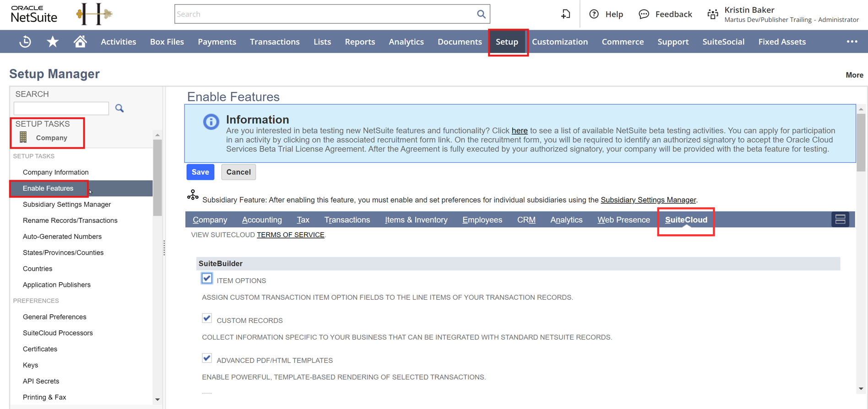The height and width of the screenshot is (409, 868).
Task: Uncheck the Custom Records checkbox
Action: click(x=207, y=318)
